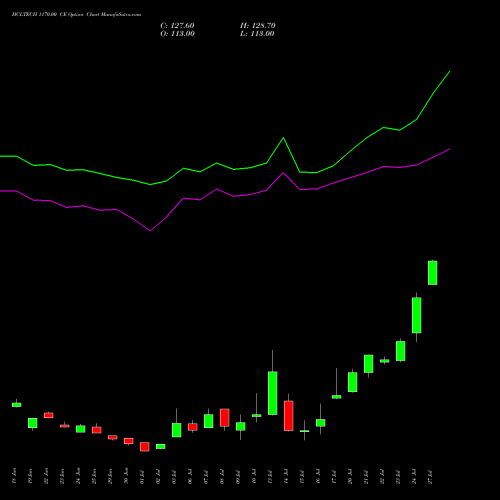Viewport: 500px width, 500px height.
Task: Select the 01 Jul red candlestick
Action: [145, 447]
